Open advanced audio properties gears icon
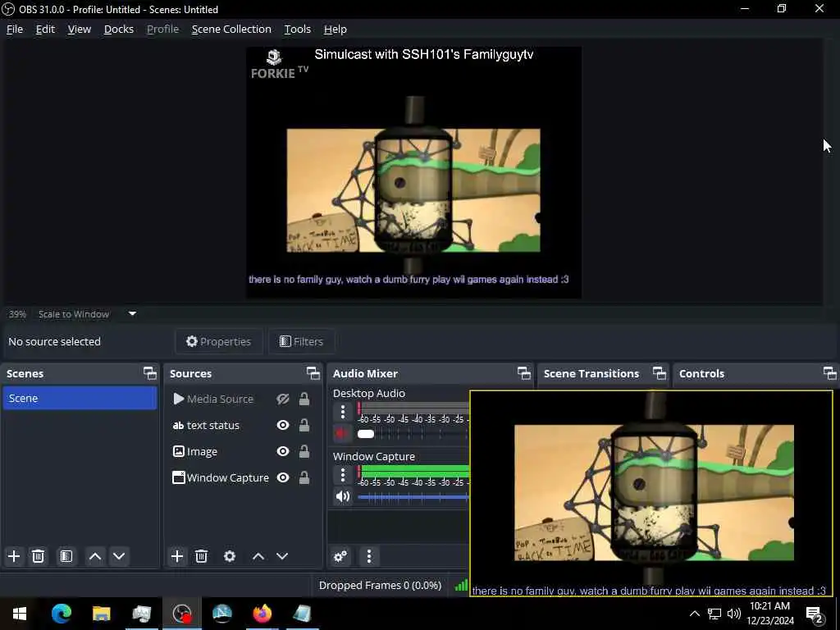 coord(340,557)
